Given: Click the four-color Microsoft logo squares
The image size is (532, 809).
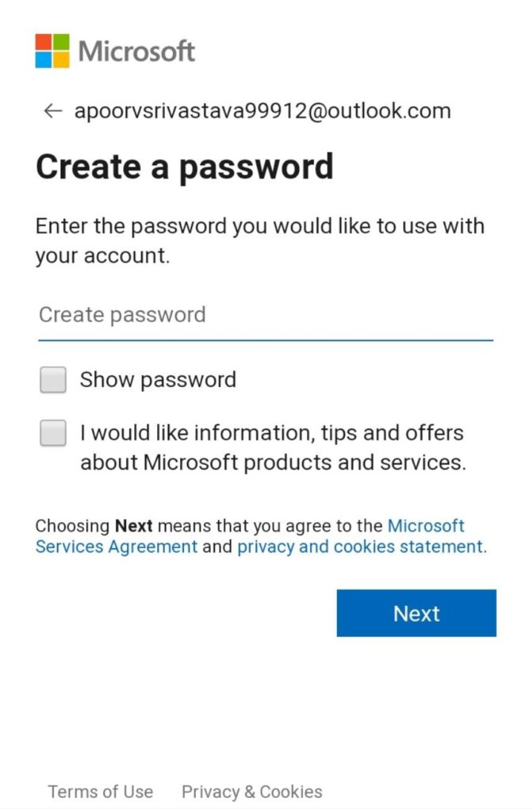Looking at the screenshot, I should coord(52,51).
